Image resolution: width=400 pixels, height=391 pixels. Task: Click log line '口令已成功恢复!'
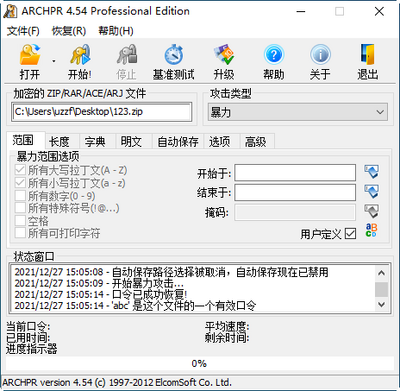click(101, 295)
